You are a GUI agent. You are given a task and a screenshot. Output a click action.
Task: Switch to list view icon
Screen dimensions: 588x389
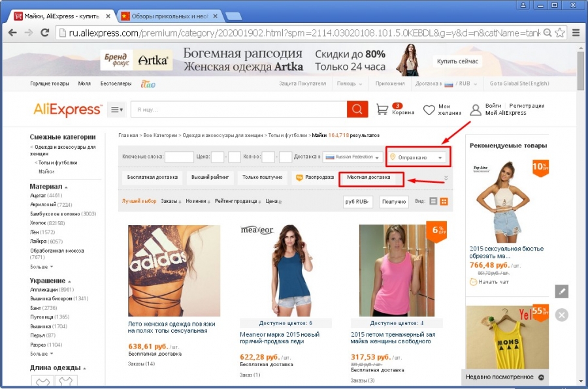[433, 201]
